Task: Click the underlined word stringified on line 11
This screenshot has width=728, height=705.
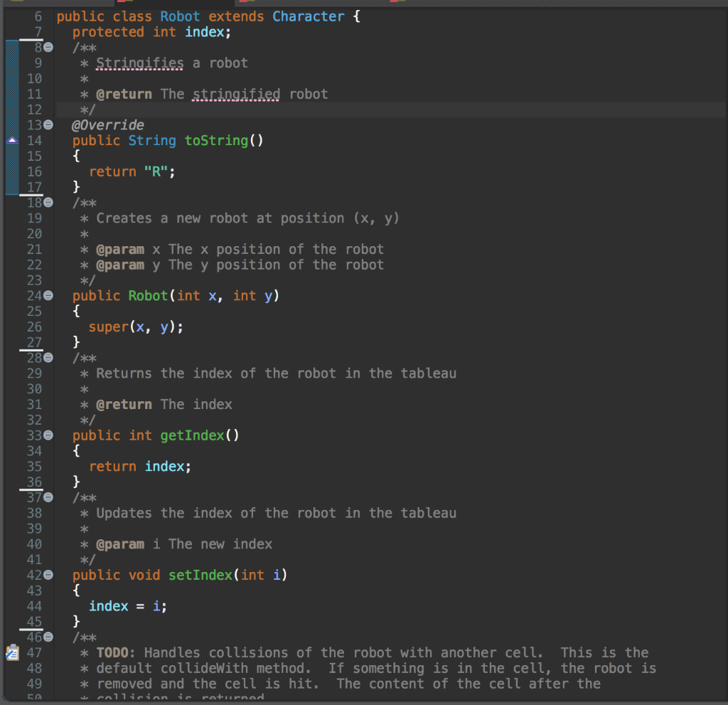Action: [x=236, y=95]
